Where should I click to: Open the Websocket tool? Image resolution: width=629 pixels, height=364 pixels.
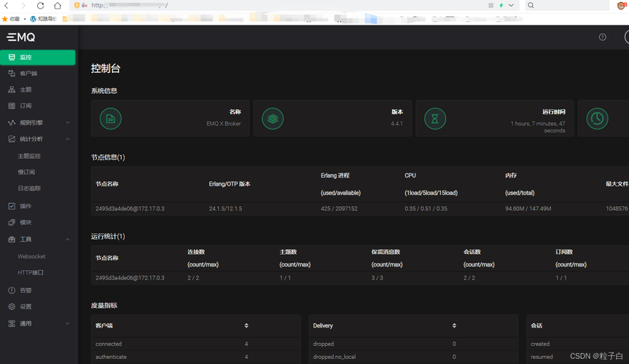pos(31,256)
